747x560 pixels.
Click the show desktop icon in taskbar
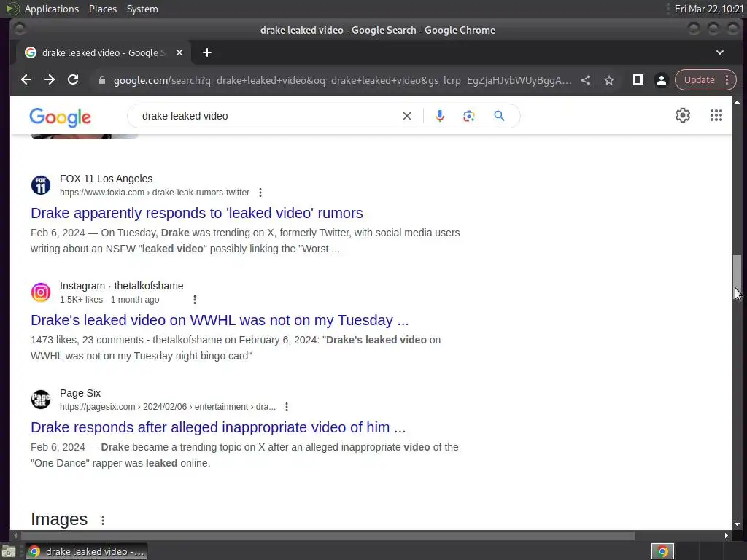pos(9,551)
